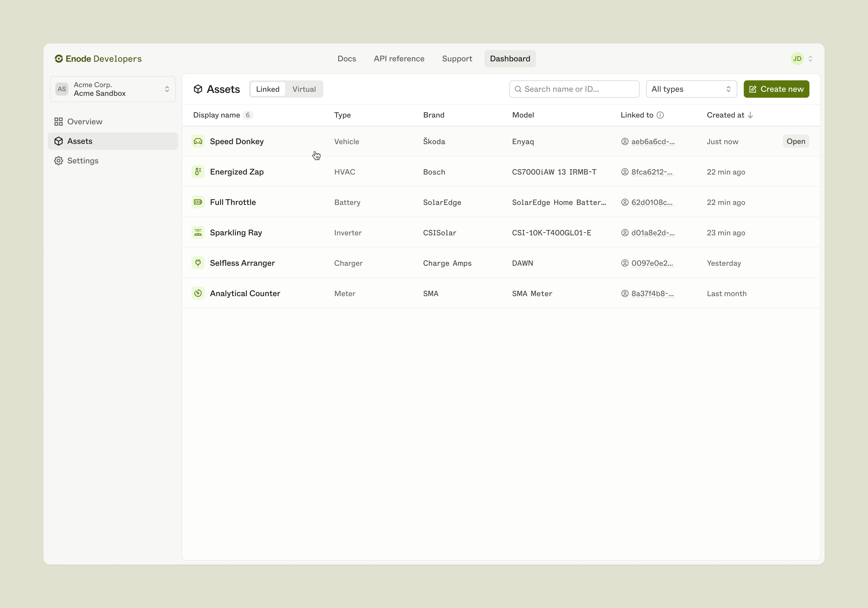Click the inverter icon beside Sparkling Ray
Image resolution: width=868 pixels, height=608 pixels.
click(x=198, y=232)
